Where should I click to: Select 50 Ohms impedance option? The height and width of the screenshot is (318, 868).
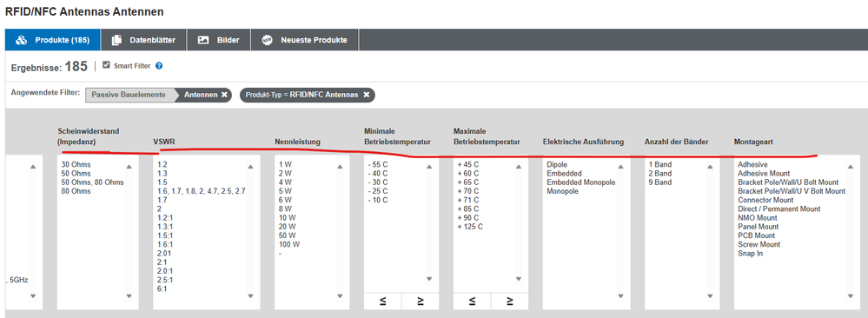click(76, 174)
